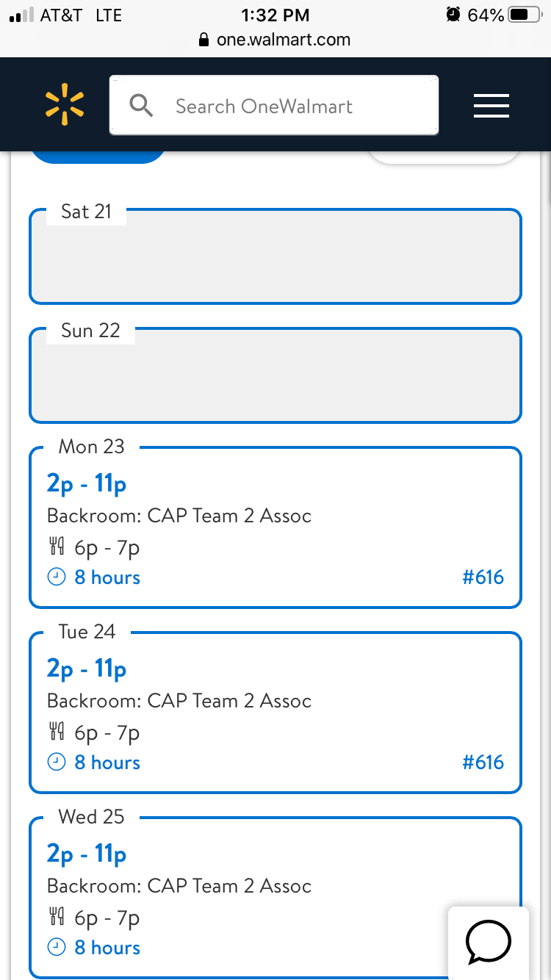Open store #616 link on Tuesday
551x980 pixels.
pos(483,763)
